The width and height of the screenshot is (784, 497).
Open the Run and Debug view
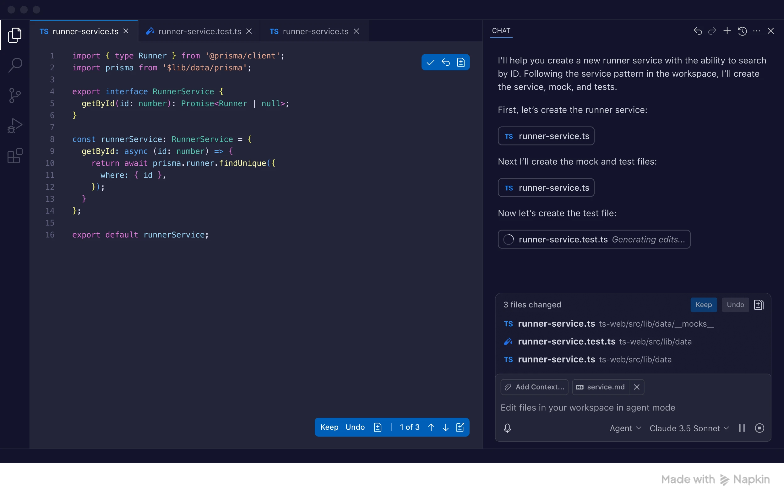pos(14,126)
